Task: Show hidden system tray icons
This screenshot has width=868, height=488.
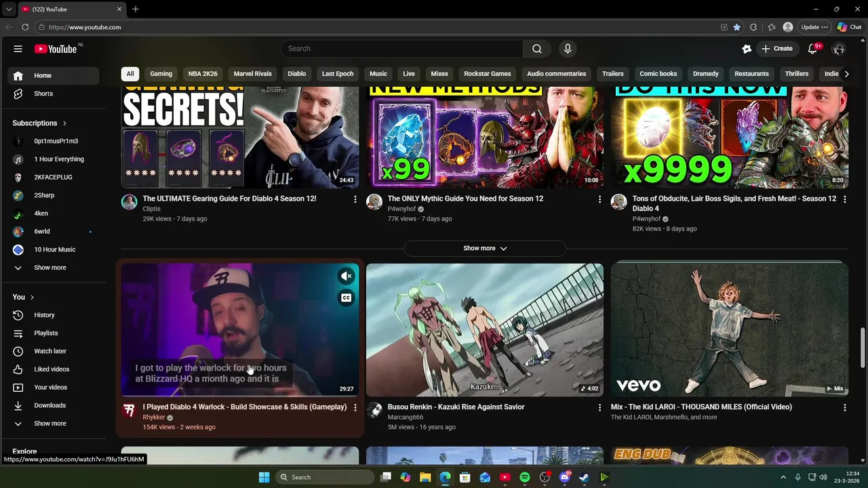Action: tap(783, 477)
